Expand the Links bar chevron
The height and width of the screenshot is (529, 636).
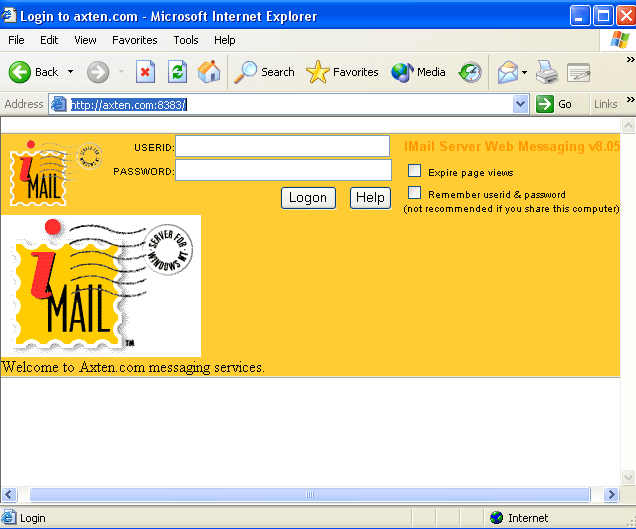click(x=630, y=99)
